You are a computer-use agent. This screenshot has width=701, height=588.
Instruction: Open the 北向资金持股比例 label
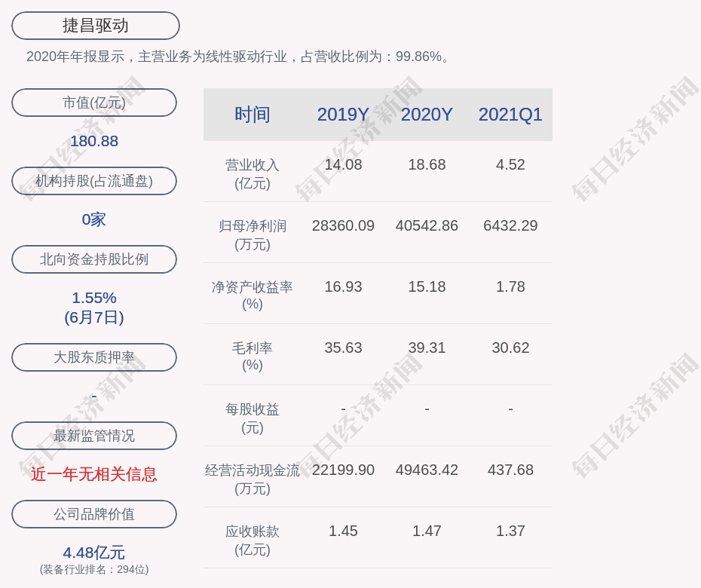pyautogui.click(x=94, y=259)
